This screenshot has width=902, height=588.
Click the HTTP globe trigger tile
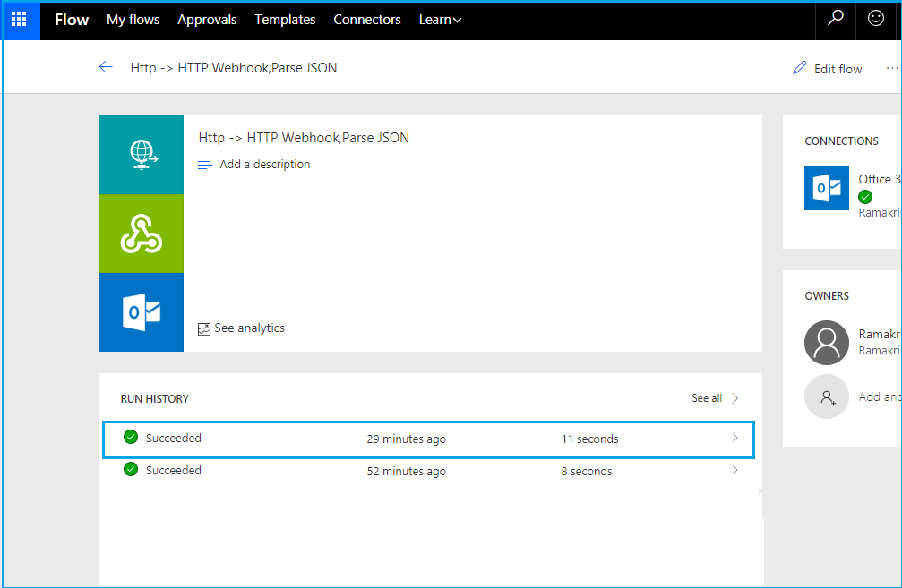tap(141, 155)
